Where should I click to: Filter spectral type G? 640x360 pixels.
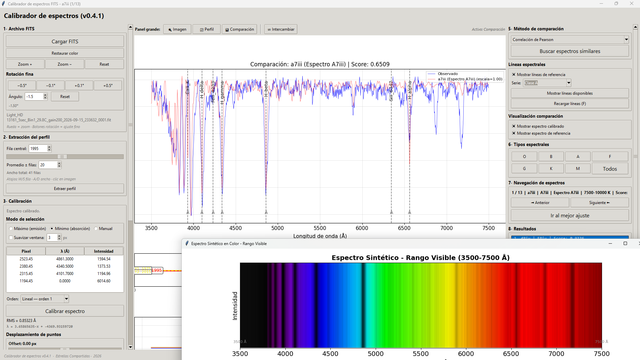524,168
